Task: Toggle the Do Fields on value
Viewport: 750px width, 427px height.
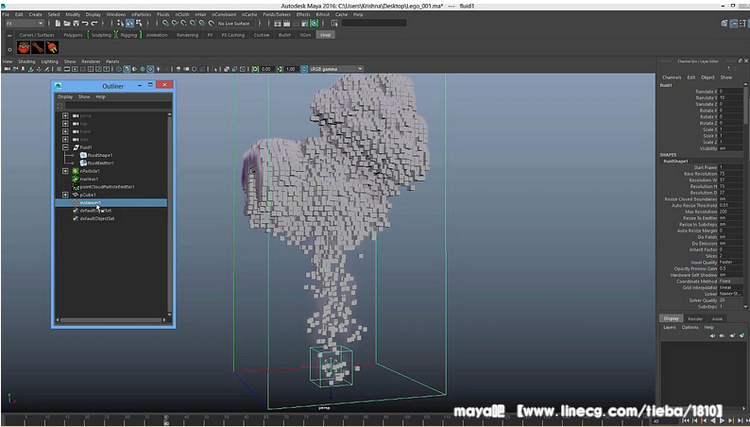Action: coord(731,237)
